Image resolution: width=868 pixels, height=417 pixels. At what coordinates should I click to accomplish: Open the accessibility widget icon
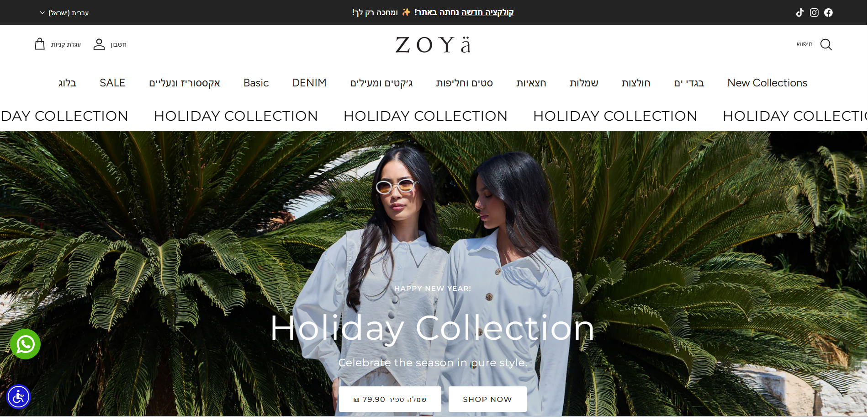pyautogui.click(x=18, y=396)
